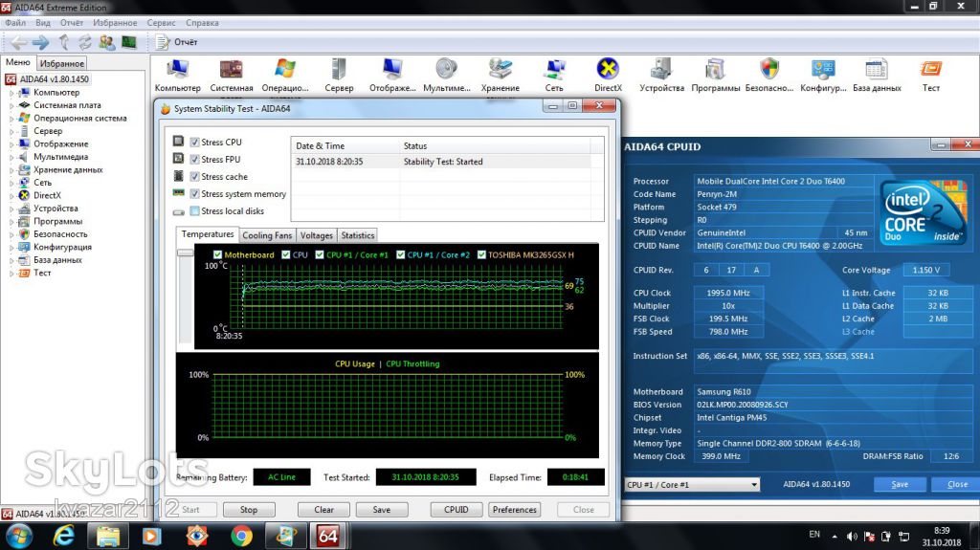Viewport: 980px width, 550px height.
Task: Expand the Отображение tree node
Action: click(11, 143)
